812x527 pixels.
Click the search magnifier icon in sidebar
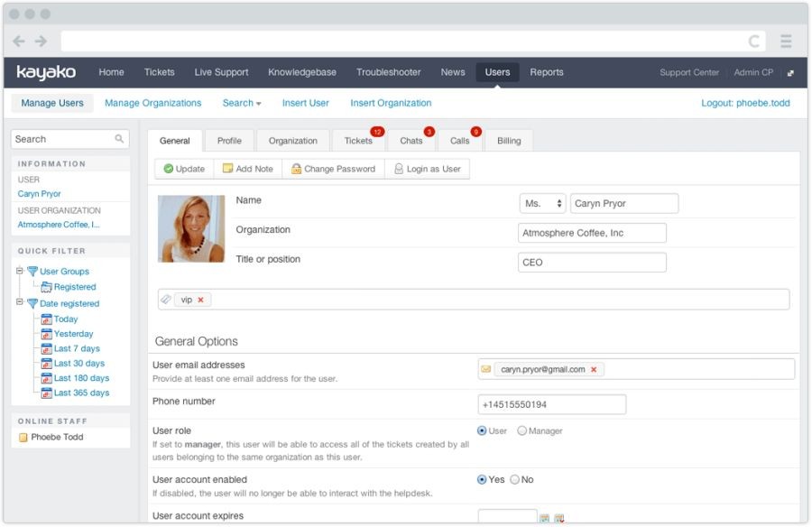(119, 139)
